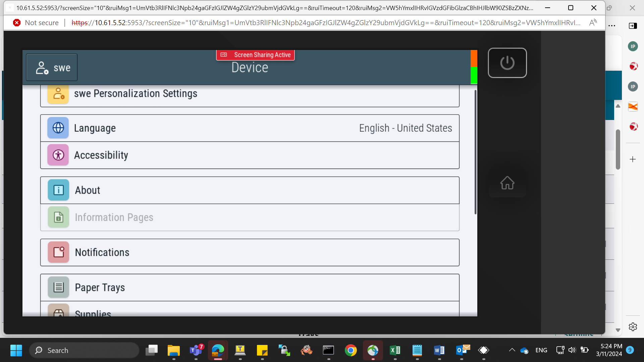Image resolution: width=644 pixels, height=362 pixels.
Task: Launch Excel from the taskbar
Action: tap(395, 350)
